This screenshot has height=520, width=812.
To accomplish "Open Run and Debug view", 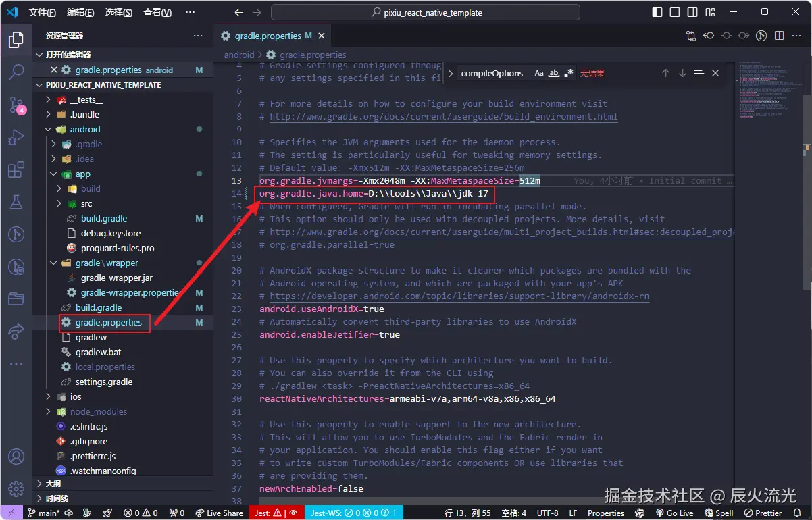I will (x=16, y=137).
